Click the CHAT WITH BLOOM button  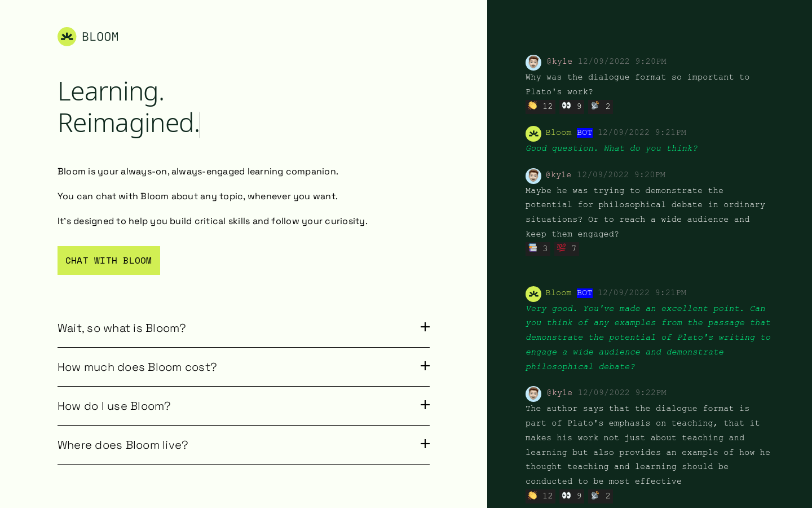[109, 260]
